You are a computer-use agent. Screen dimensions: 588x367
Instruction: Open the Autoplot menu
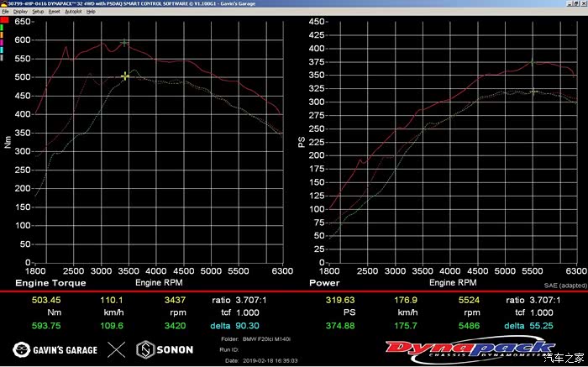click(x=72, y=12)
